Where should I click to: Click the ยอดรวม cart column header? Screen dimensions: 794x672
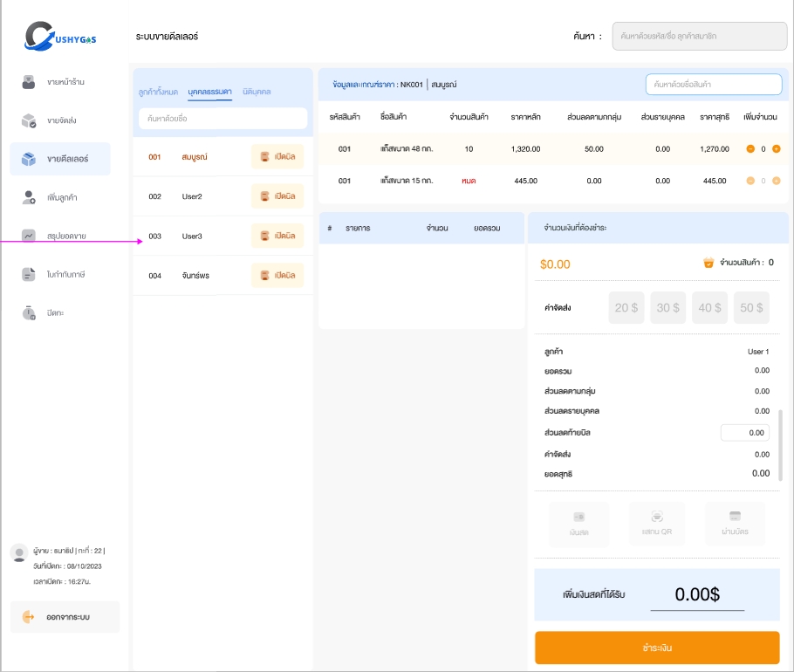487,229
